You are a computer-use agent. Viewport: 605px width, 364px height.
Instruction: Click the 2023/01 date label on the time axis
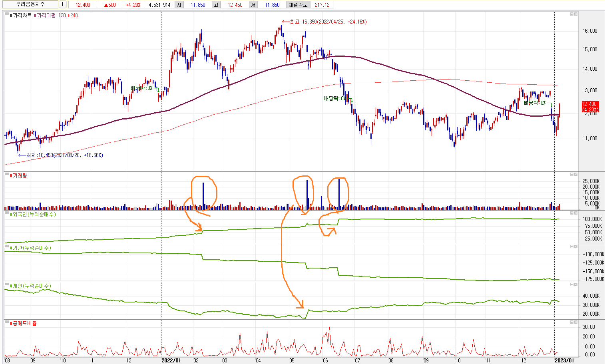point(564,360)
